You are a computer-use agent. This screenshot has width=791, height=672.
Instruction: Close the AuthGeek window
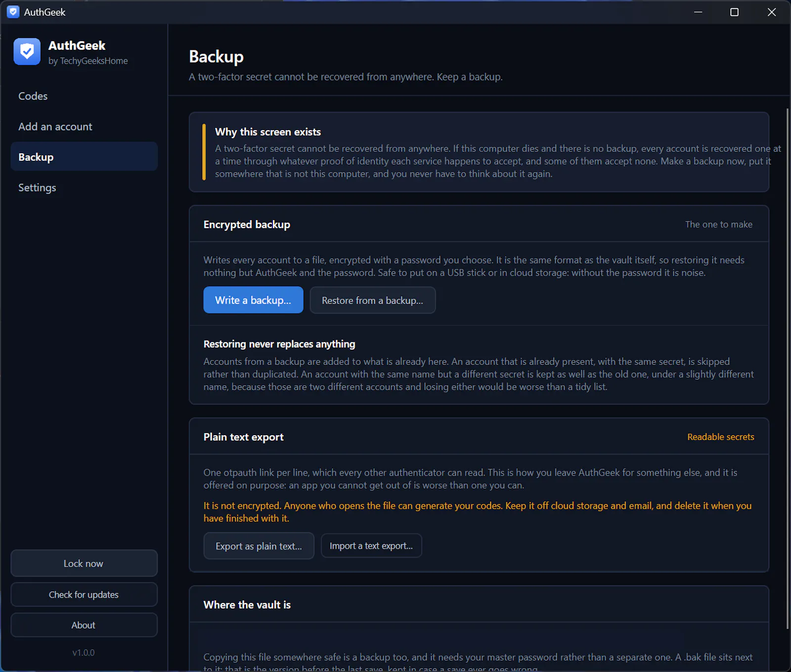point(771,12)
